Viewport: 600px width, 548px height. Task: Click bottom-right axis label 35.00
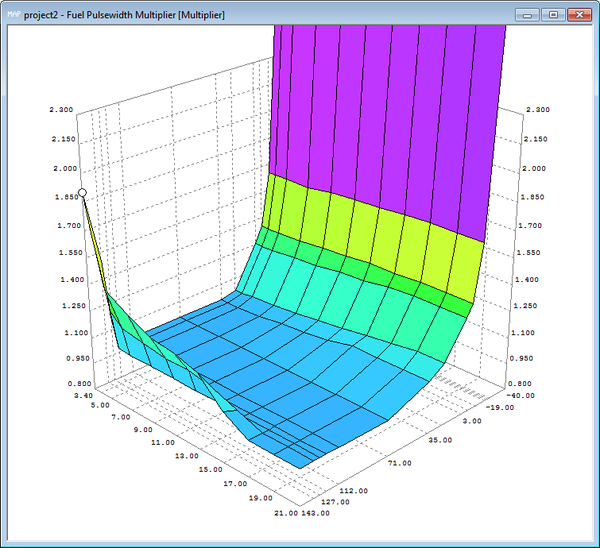tap(440, 440)
